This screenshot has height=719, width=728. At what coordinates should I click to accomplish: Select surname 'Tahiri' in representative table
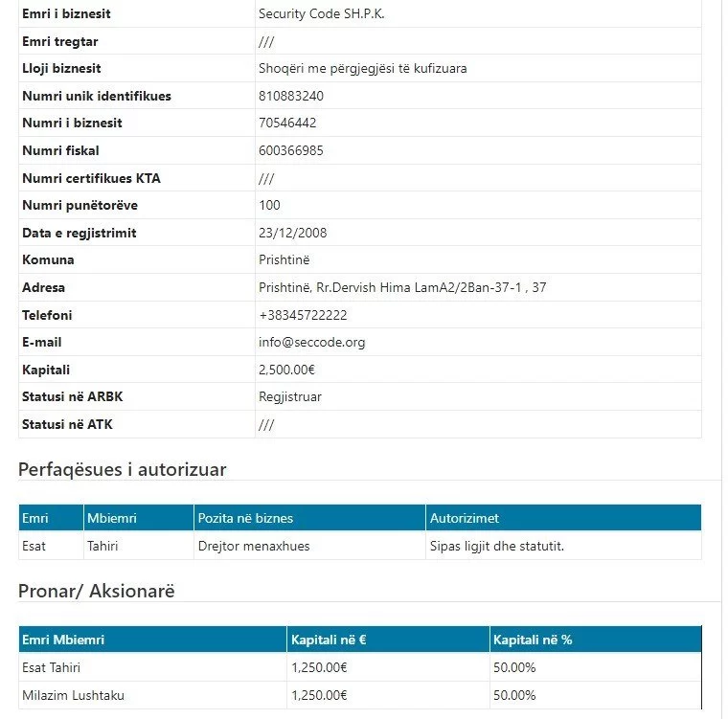102,547
